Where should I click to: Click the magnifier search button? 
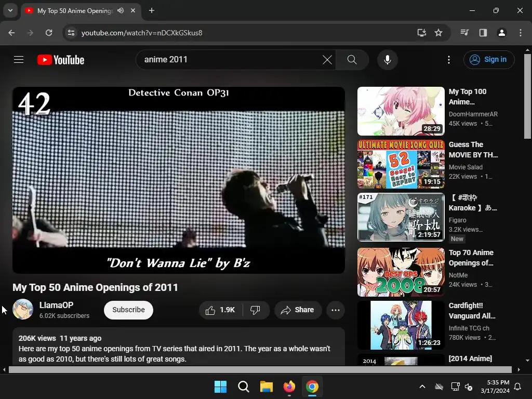pyautogui.click(x=352, y=60)
